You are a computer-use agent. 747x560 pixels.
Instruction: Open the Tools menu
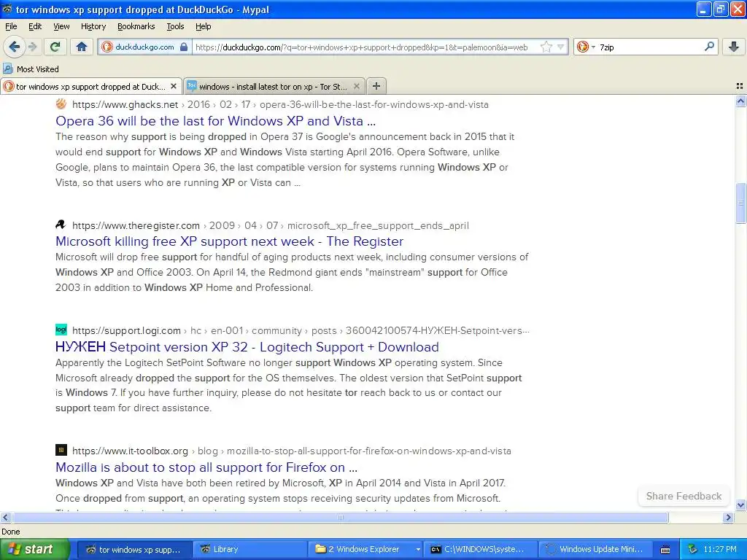(x=175, y=26)
